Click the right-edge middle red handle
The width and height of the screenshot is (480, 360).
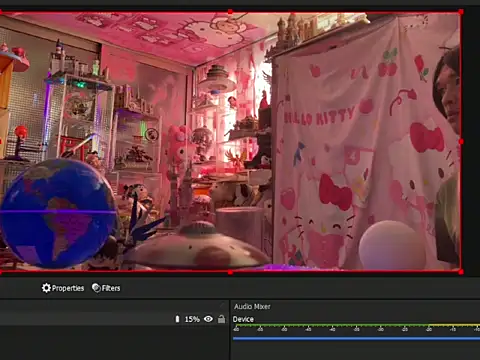(x=461, y=142)
